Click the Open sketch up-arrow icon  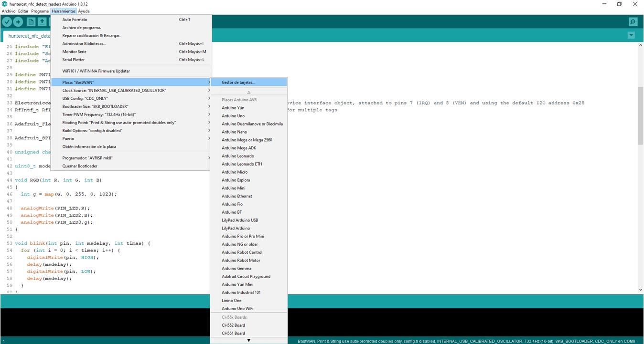point(42,22)
